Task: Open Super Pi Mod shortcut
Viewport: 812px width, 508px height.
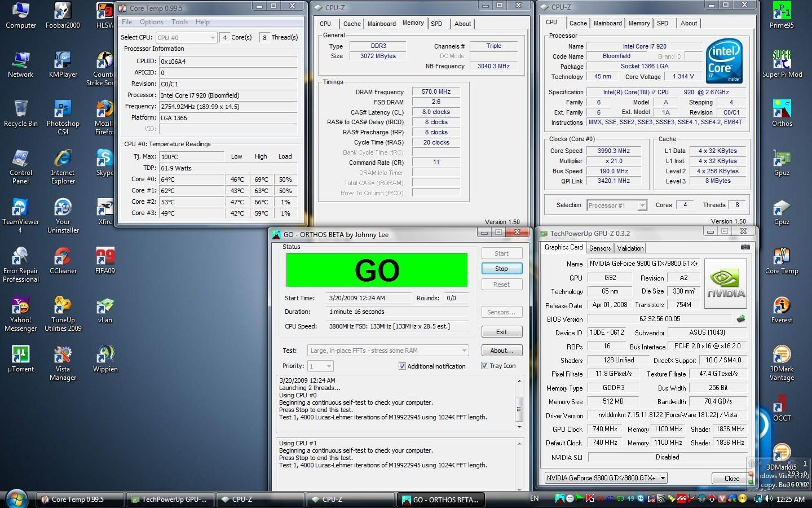Action: click(x=782, y=64)
